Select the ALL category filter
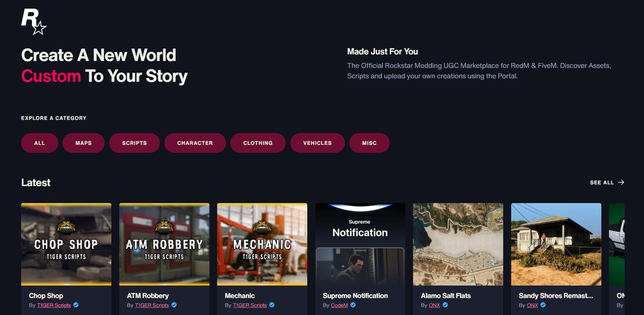The height and width of the screenshot is (315, 644). (40, 143)
